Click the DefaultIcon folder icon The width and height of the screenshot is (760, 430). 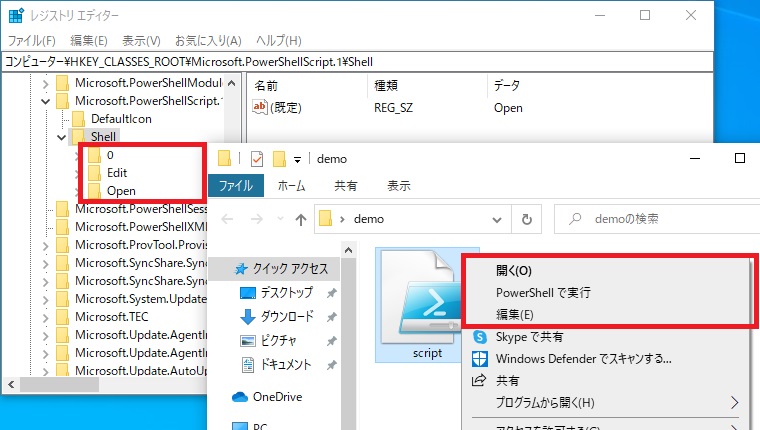tap(78, 119)
